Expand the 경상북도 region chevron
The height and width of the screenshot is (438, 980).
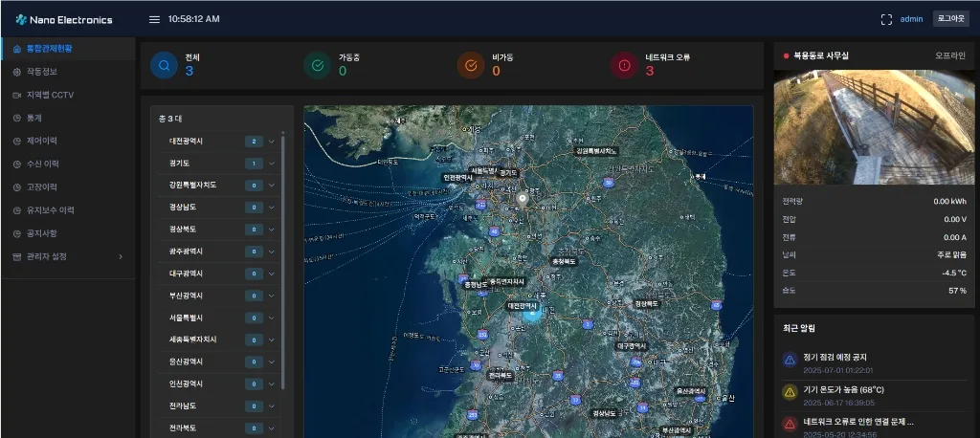[271, 230]
